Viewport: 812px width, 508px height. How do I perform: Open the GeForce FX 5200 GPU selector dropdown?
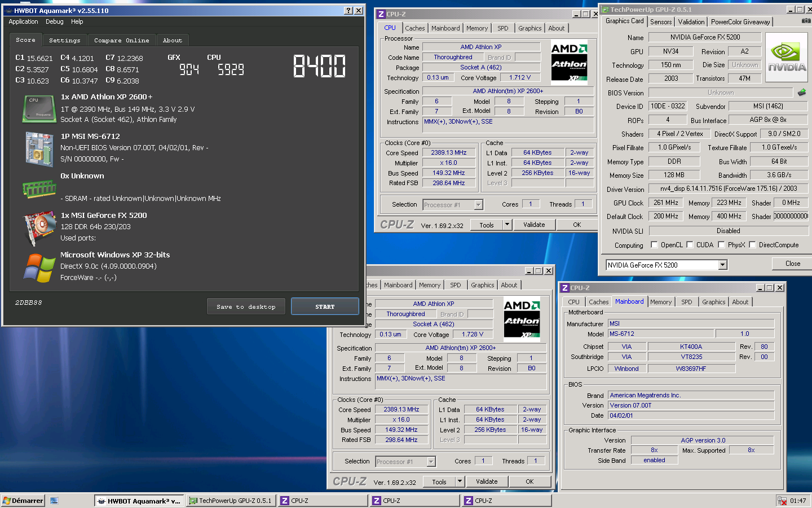[723, 265]
